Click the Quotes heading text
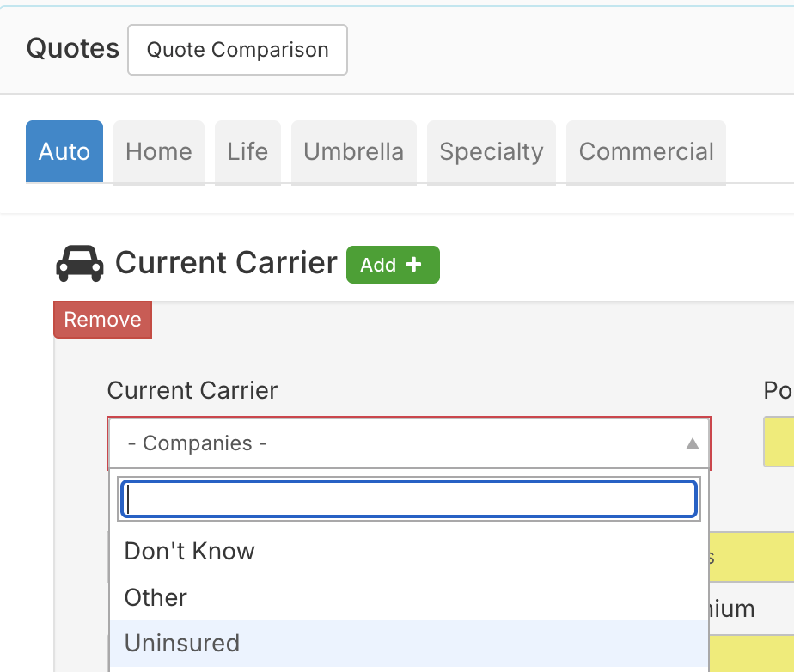 (x=73, y=49)
